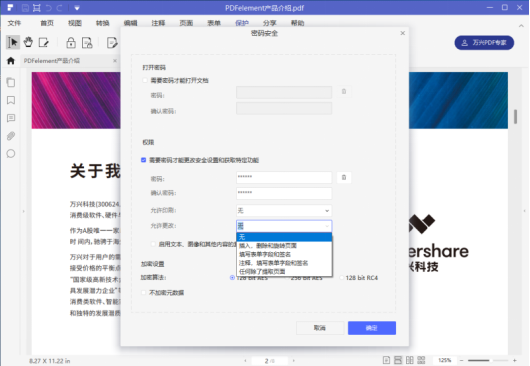
Task: Go to the next page arrow
Action: (293, 361)
